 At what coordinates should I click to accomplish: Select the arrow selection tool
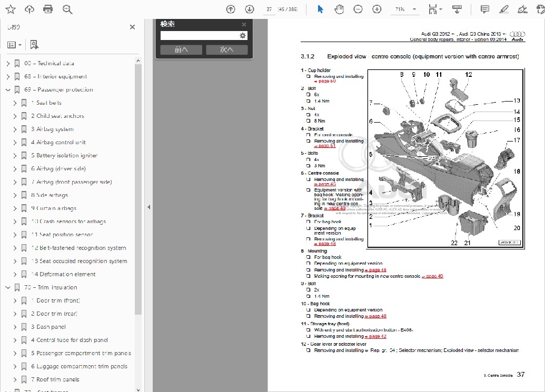point(320,9)
